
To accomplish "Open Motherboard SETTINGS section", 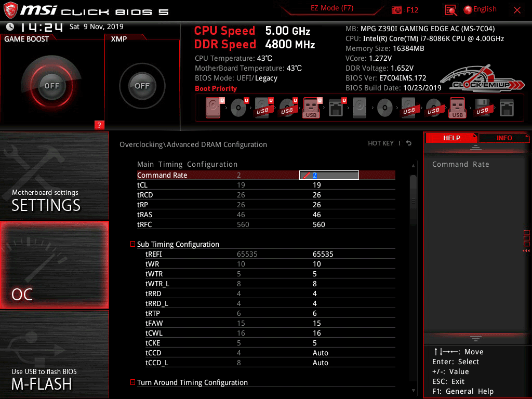I will tap(54, 177).
